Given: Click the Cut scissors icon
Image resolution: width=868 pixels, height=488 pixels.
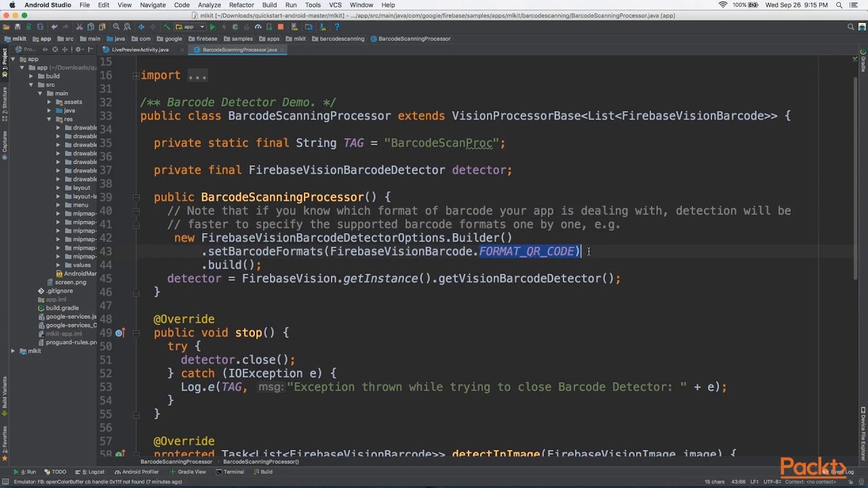Looking at the screenshot, I should [79, 27].
